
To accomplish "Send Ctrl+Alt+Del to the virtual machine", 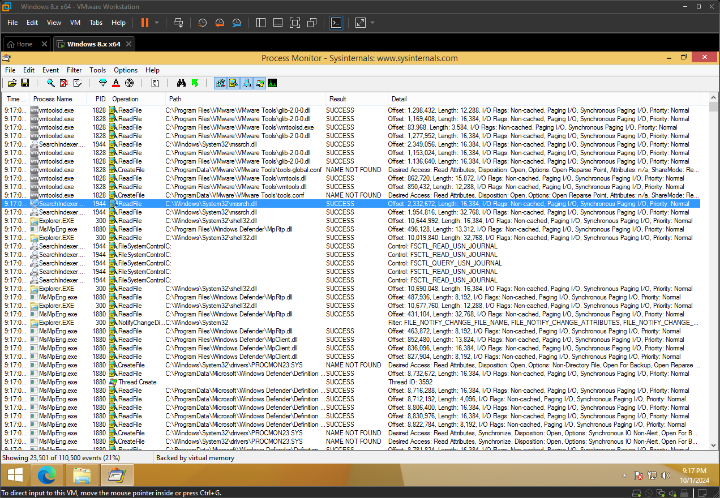I will click(179, 22).
